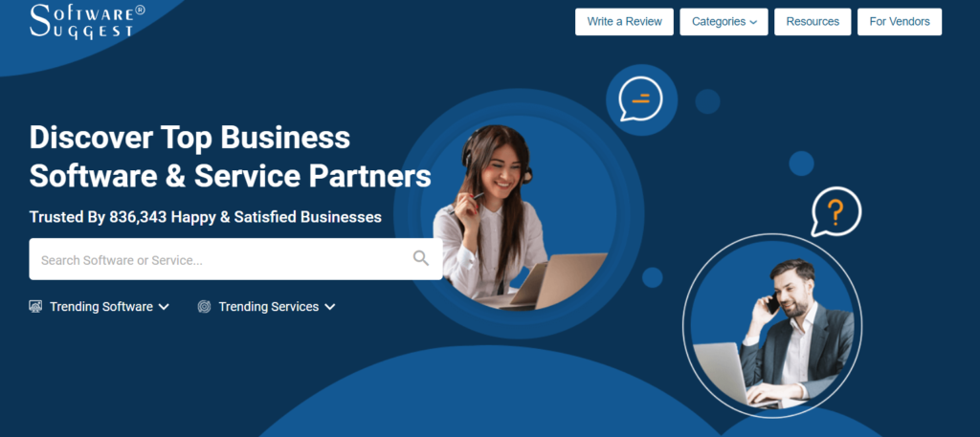The image size is (980, 437).
Task: Click the Discover Top Business Software heading
Action: [x=230, y=157]
